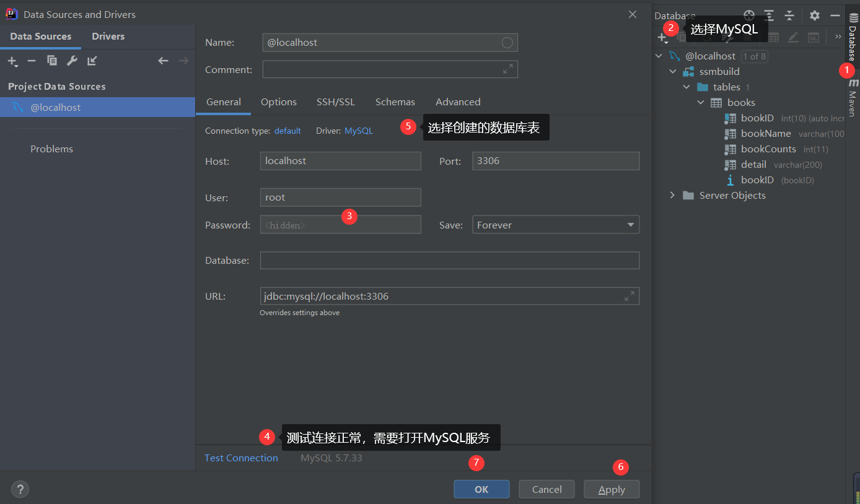This screenshot has width=860, height=504.
Task: Show more Database toolbar actions
Action: tap(838, 37)
